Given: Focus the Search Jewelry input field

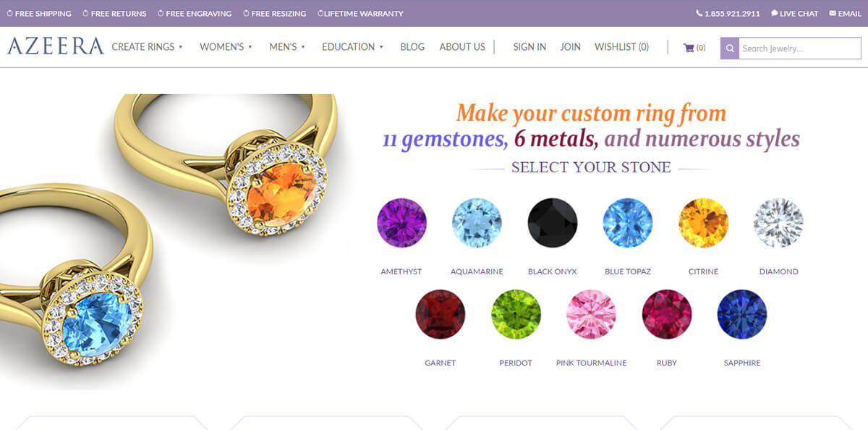Looking at the screenshot, I should click(799, 49).
